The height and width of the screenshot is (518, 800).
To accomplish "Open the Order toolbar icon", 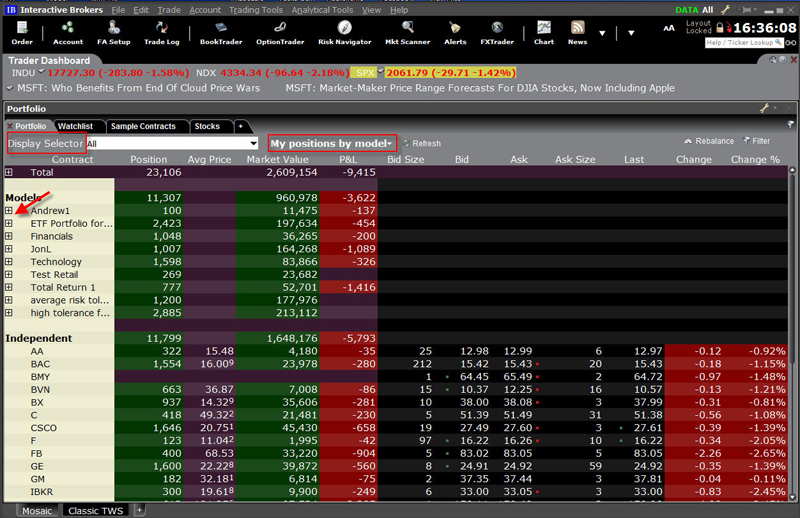I will coord(22,33).
